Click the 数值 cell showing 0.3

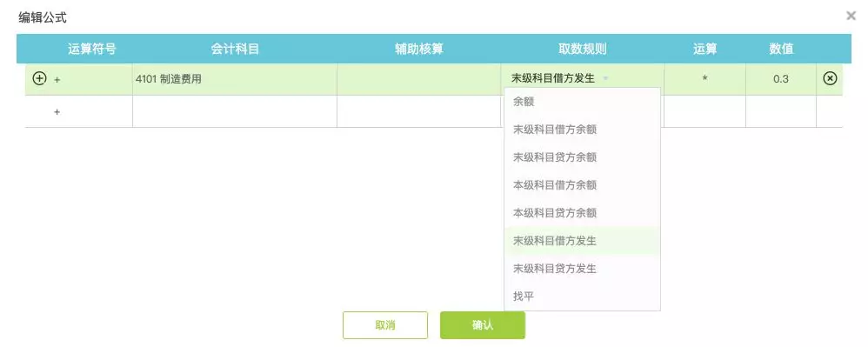click(x=780, y=79)
